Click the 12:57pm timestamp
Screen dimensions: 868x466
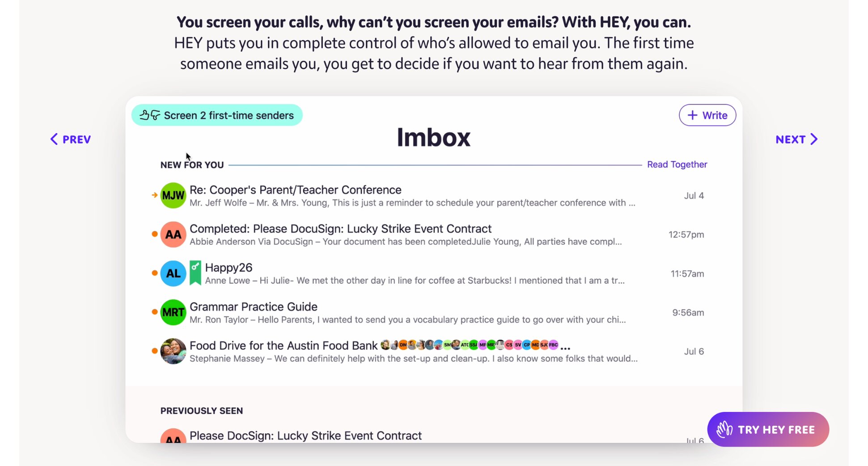686,235
